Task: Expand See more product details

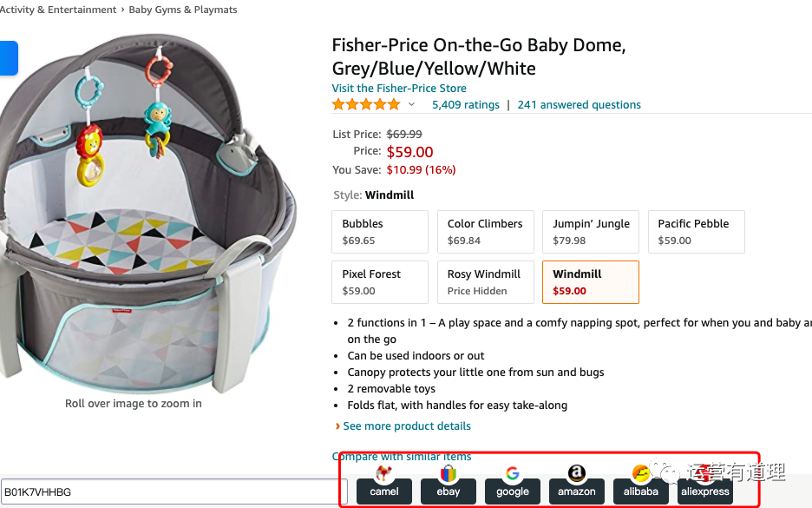Action: click(x=406, y=426)
